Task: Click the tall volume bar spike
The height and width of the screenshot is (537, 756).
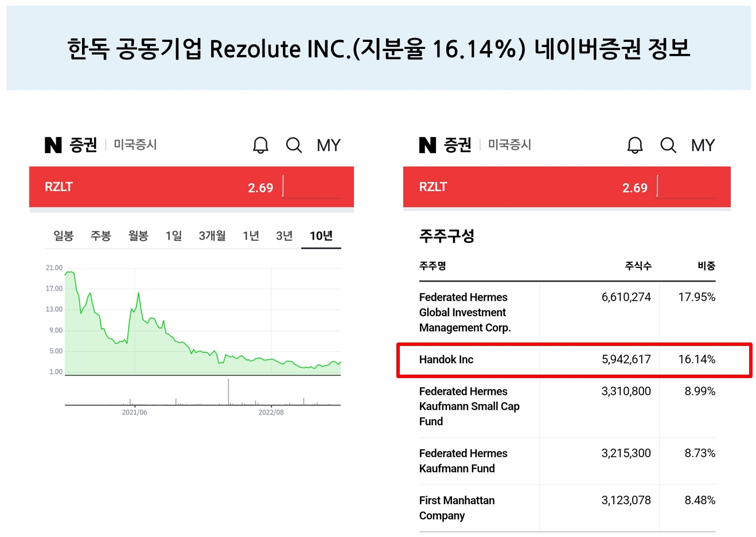Action: 228,392
